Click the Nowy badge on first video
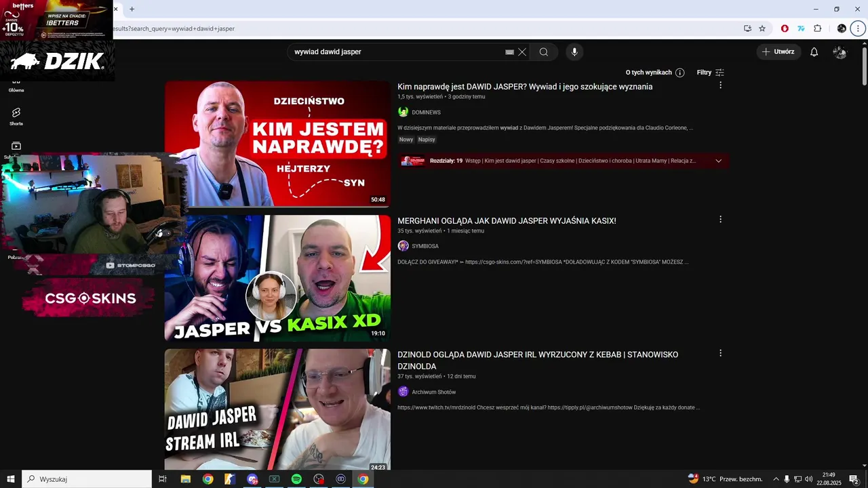The width and height of the screenshot is (868, 488). (x=406, y=140)
